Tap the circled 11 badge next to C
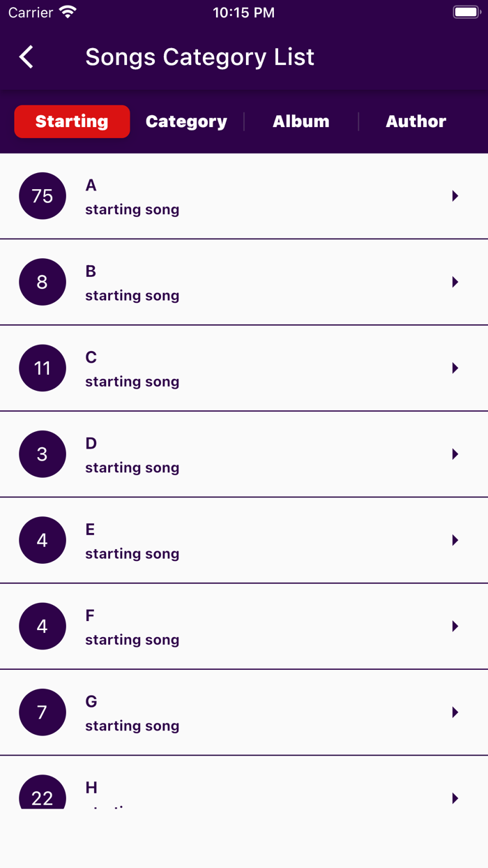Viewport: 488px width, 868px height. (42, 368)
